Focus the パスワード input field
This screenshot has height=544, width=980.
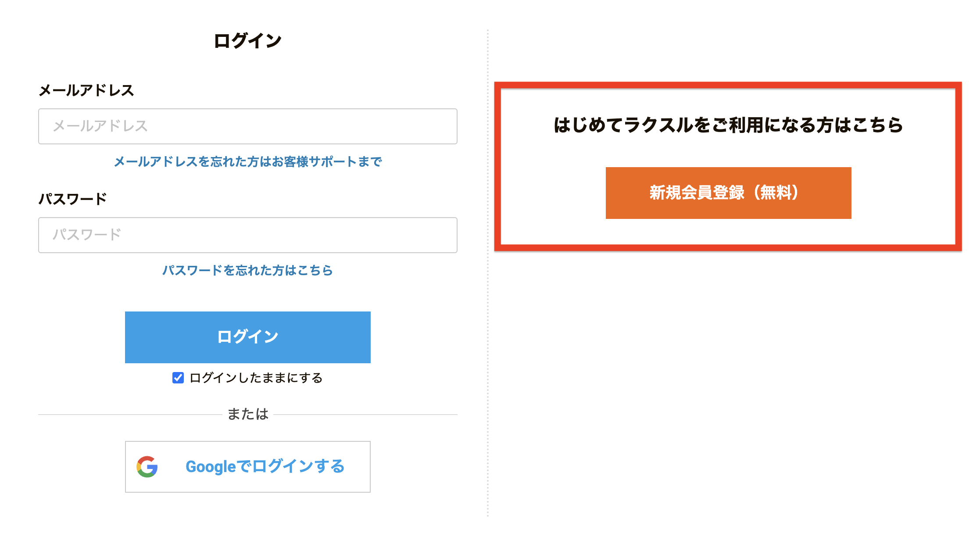click(248, 235)
